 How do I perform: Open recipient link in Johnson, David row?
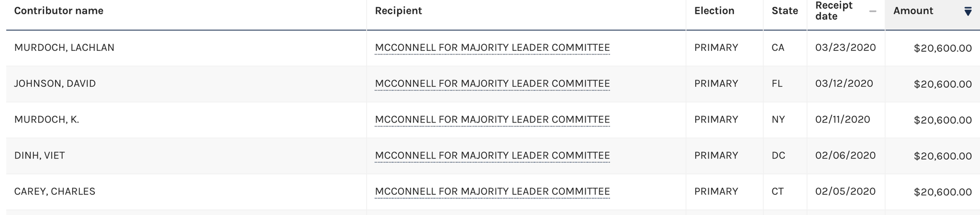click(x=492, y=84)
